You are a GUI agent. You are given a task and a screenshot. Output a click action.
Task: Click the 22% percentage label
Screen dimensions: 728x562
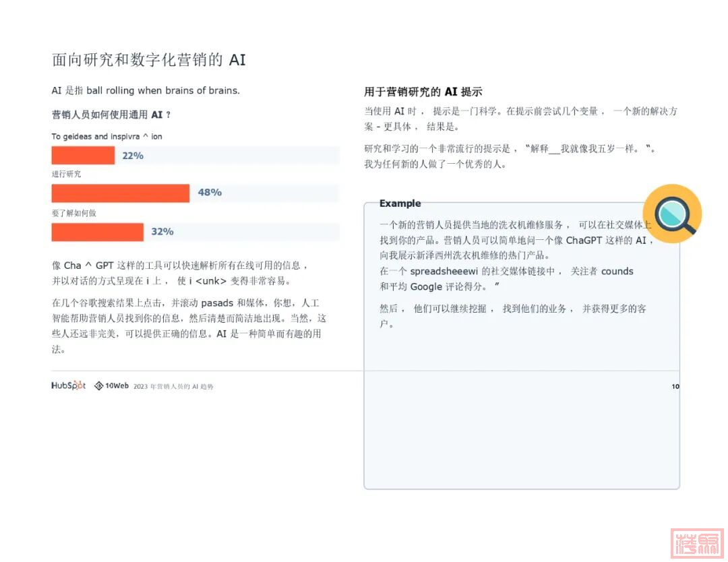point(133,156)
